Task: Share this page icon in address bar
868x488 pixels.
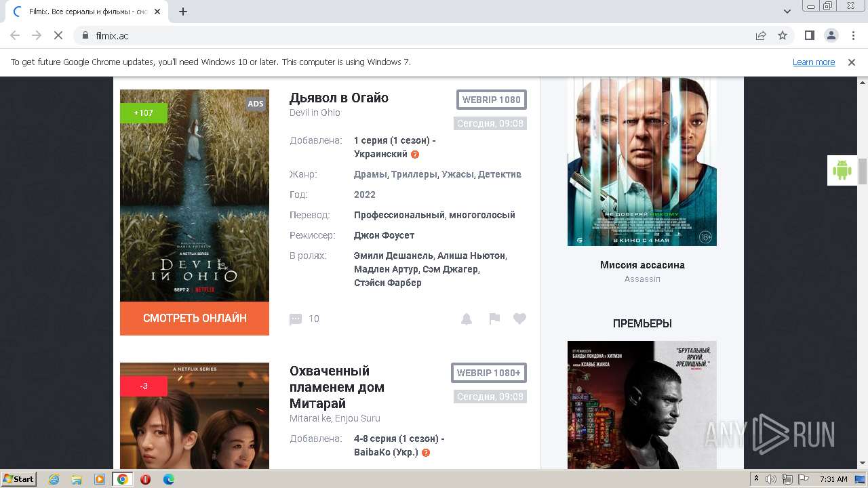Action: 761,35
